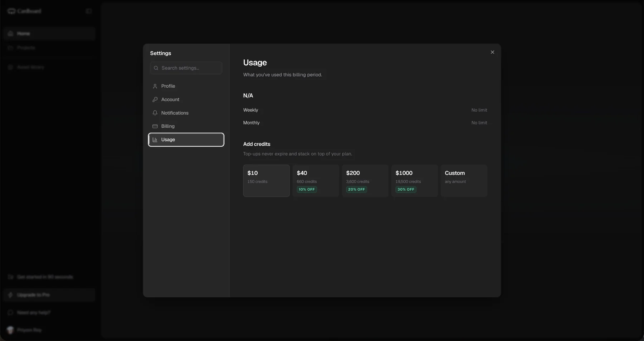Choose the $10 for 150 credits top-up
This screenshot has height=341, width=644.
tap(267, 181)
